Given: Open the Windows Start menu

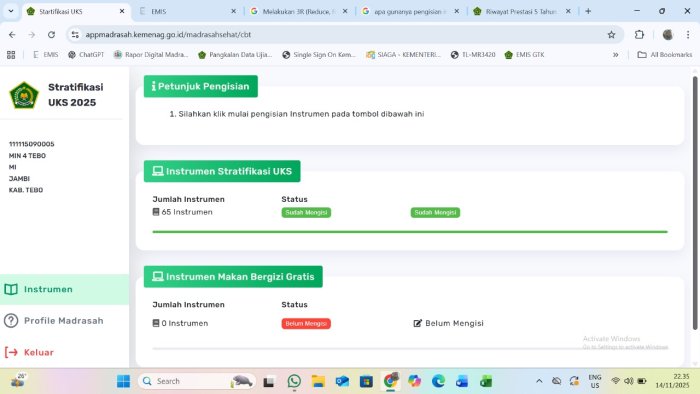Looking at the screenshot, I should 123,382.
